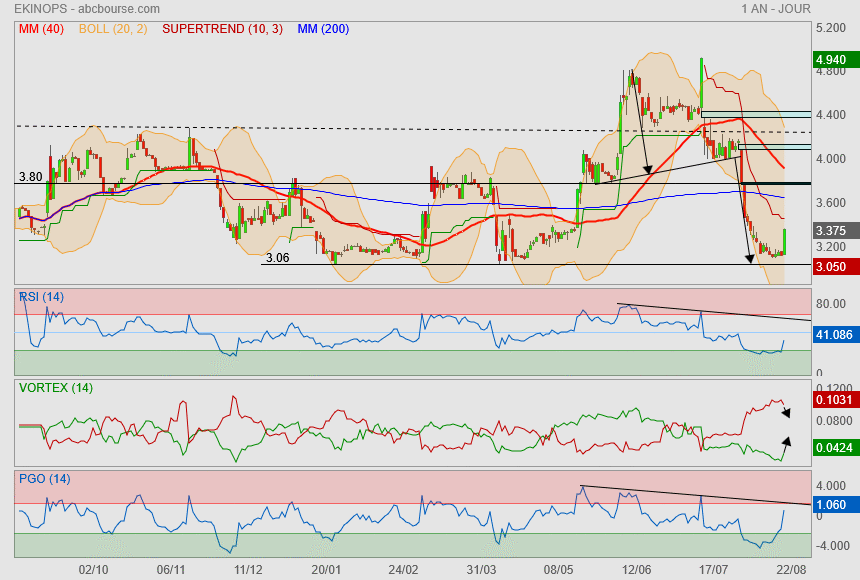The width and height of the screenshot is (860, 580).
Task: Click the 80.00 RSI axis label
Action: point(831,303)
